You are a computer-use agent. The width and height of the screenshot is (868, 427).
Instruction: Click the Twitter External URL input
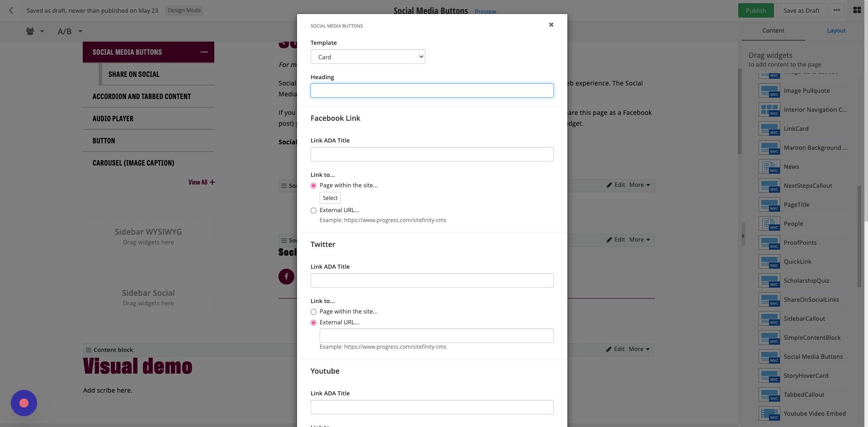(x=436, y=336)
